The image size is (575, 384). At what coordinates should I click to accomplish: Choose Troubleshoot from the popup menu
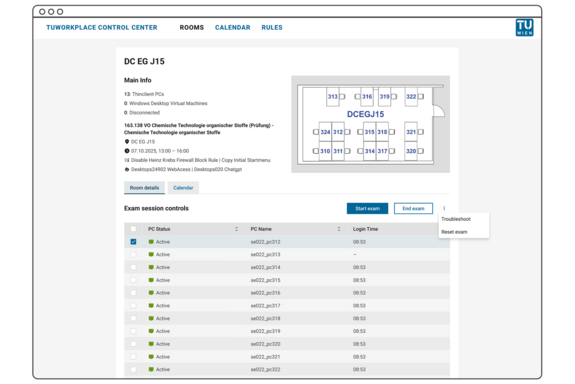(x=456, y=219)
